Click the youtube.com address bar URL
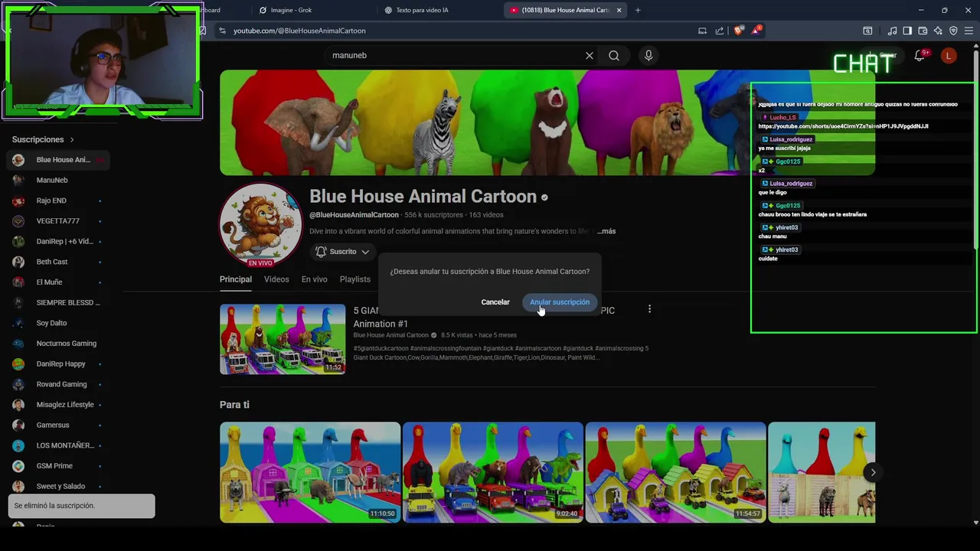Screen dimensions: 980x551 coord(299,31)
